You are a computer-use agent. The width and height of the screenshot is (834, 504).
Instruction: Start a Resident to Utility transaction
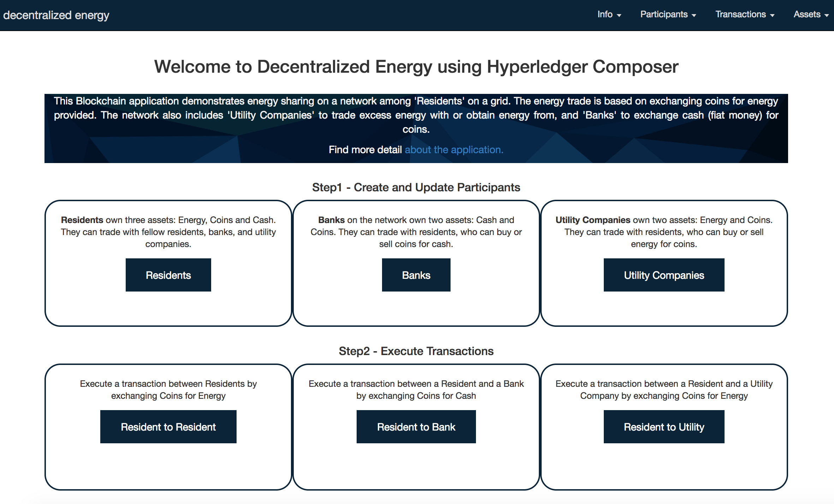[664, 427]
